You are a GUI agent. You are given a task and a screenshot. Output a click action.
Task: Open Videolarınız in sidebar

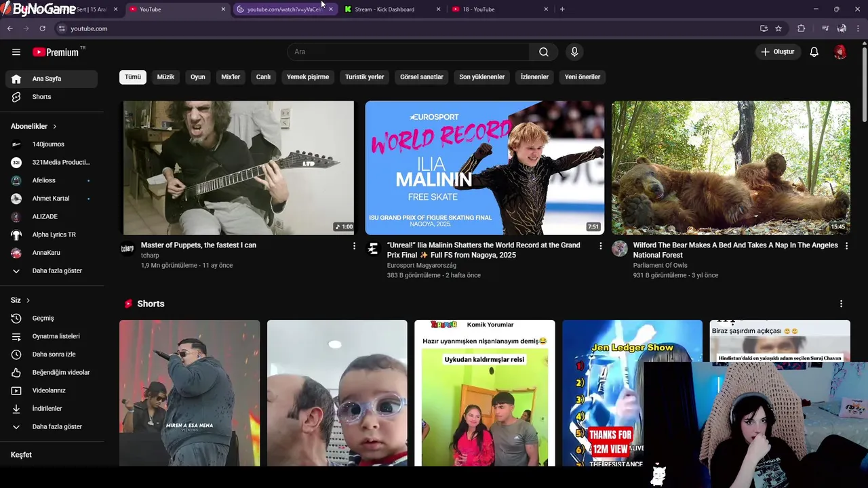pos(52,390)
